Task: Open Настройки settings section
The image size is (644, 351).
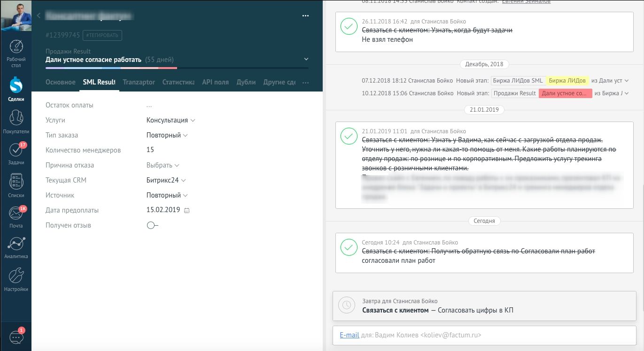Action: click(16, 280)
